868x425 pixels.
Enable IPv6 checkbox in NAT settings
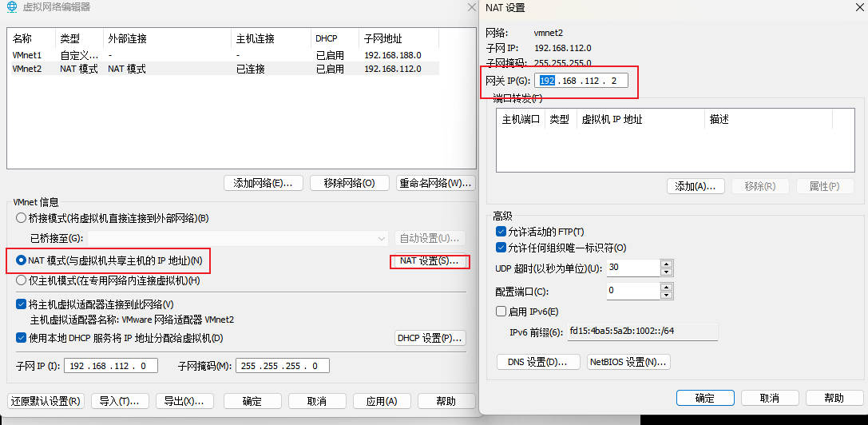501,312
